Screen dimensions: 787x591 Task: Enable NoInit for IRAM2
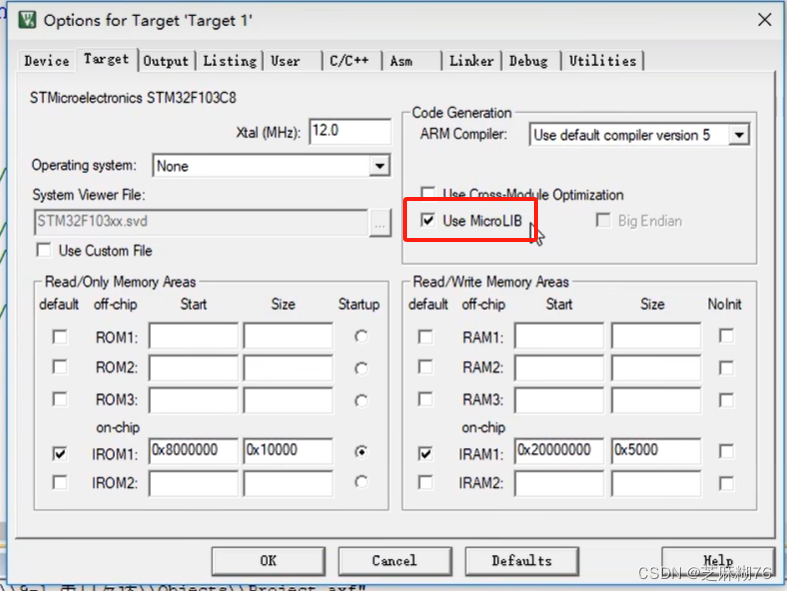726,484
